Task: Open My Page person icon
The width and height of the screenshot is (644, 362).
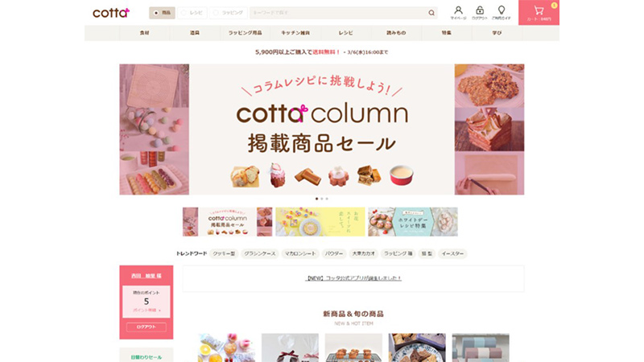Action: pyautogui.click(x=458, y=12)
